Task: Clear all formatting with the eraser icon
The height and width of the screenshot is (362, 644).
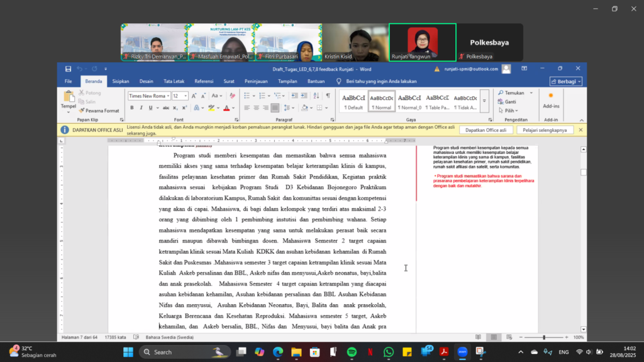Action: pos(233,96)
